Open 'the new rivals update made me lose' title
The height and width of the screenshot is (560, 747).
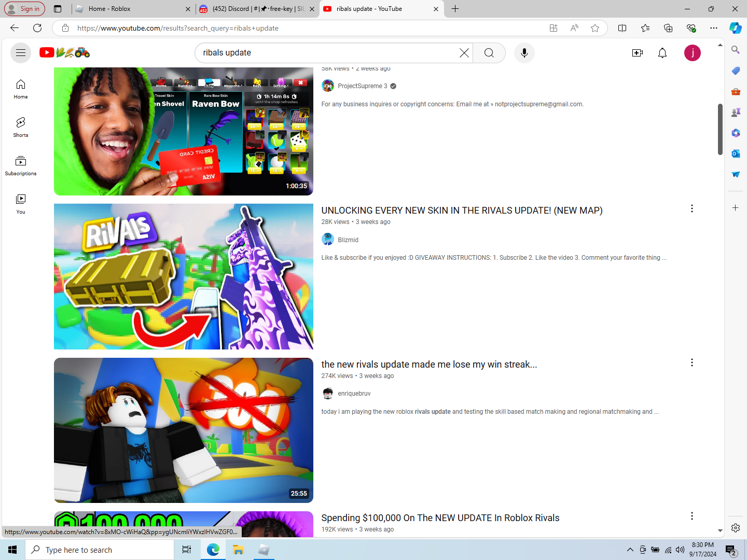[429, 365]
